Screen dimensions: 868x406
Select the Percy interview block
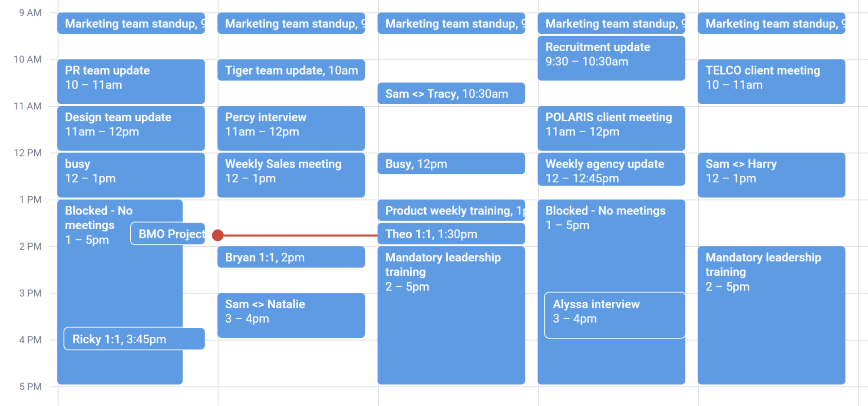click(291, 128)
